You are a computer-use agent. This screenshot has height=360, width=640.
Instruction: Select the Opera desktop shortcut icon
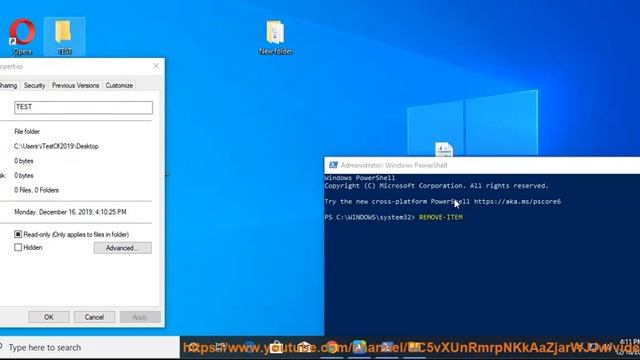(x=22, y=36)
